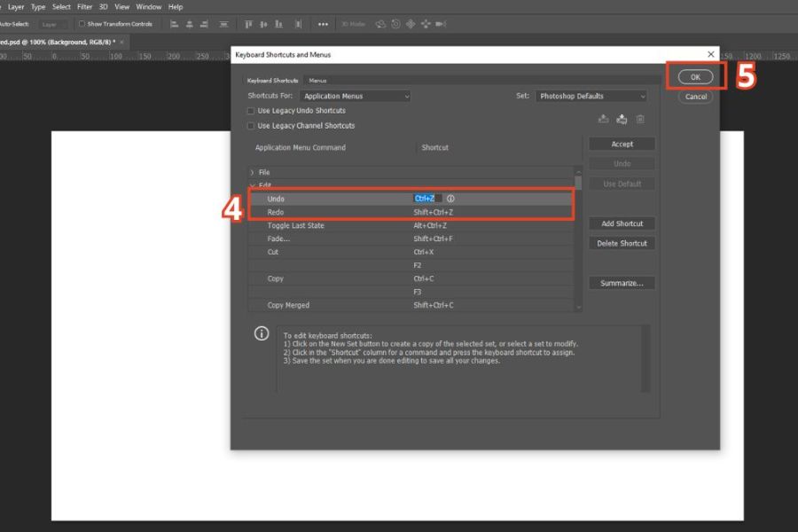This screenshot has width=798, height=532.
Task: Expand the File menu group
Action: (252, 172)
